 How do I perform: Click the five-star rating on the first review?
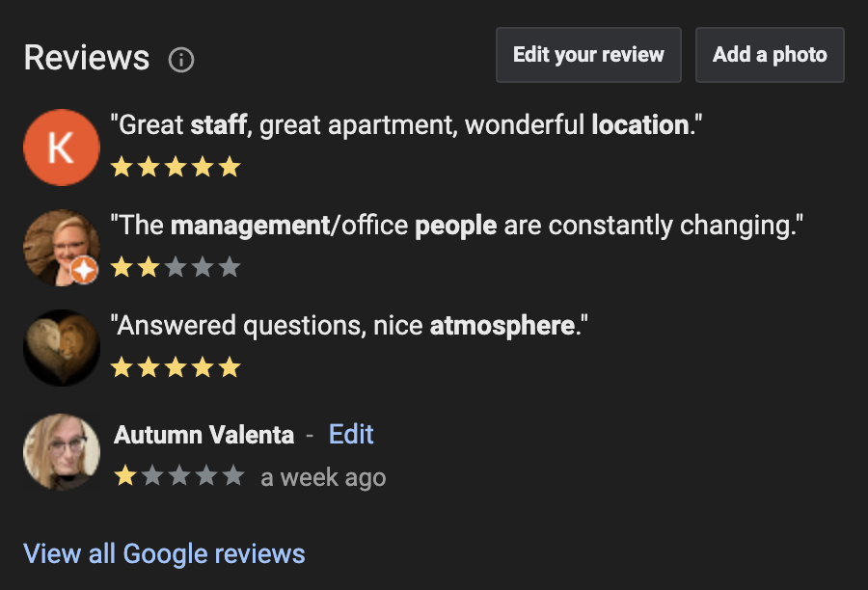[176, 167]
